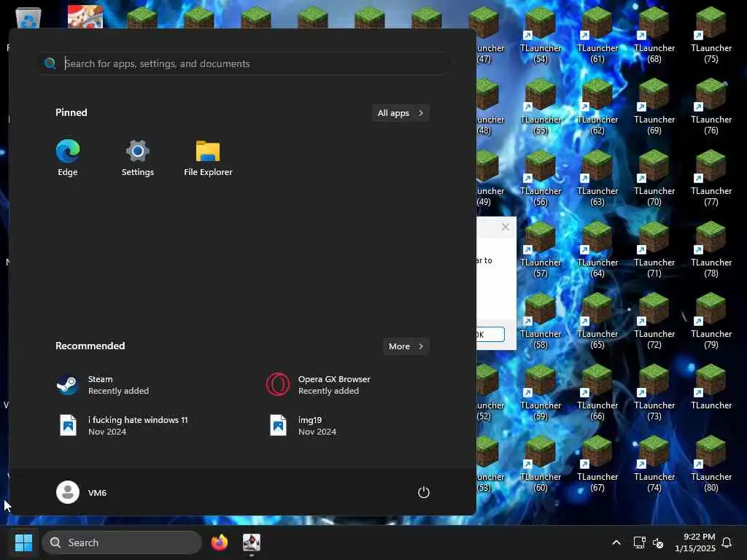
Task: Select the TLauncher (78) desktop shortcut
Action: (x=711, y=249)
